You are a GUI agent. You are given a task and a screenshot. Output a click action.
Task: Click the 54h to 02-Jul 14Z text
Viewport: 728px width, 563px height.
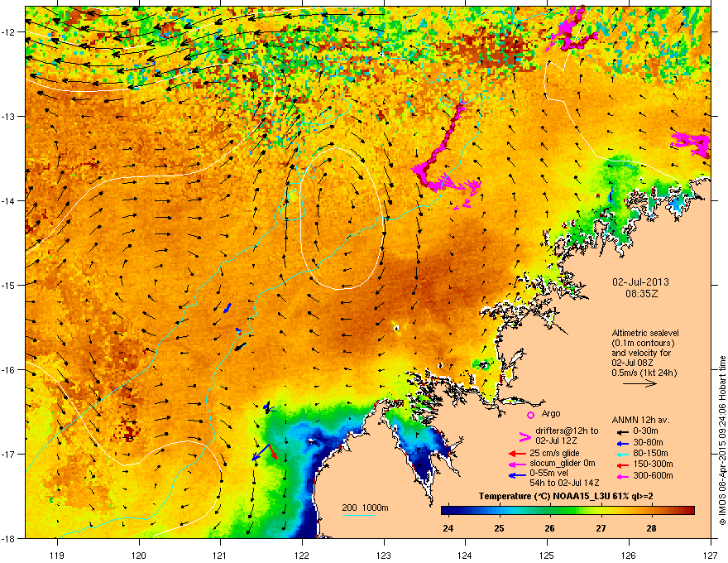[x=564, y=483]
